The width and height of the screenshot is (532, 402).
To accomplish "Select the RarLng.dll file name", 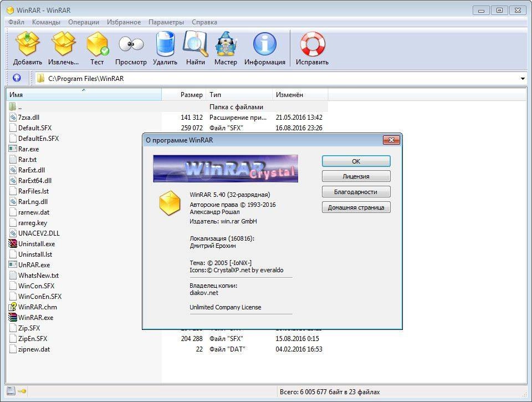I will [33, 201].
